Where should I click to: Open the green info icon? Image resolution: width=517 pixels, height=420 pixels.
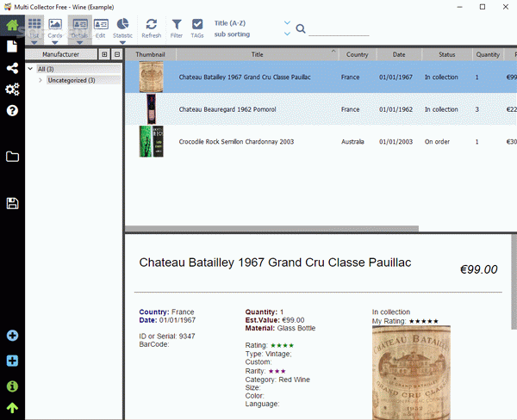12,386
